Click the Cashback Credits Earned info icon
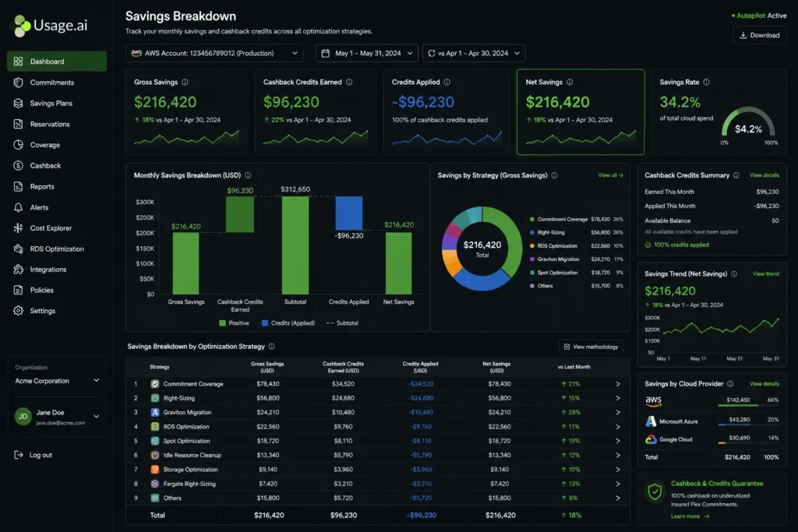Image resolution: width=798 pixels, height=532 pixels. tap(349, 82)
